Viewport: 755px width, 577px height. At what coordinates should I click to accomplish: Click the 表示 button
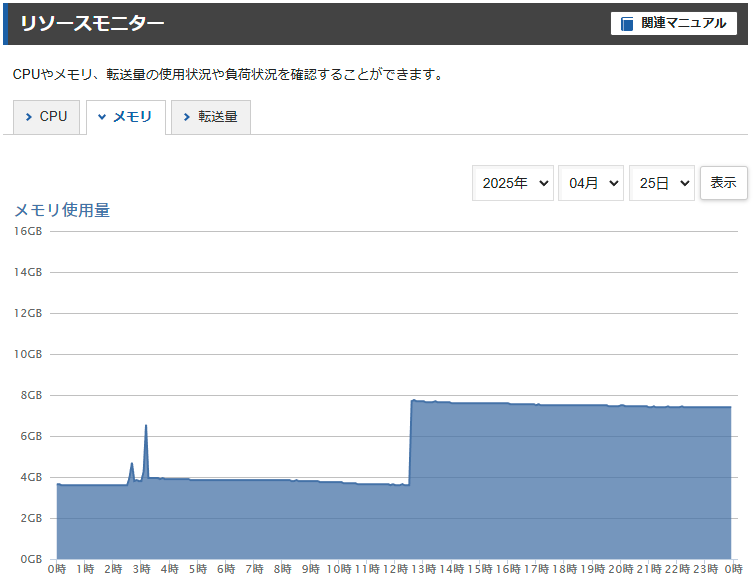tap(723, 183)
